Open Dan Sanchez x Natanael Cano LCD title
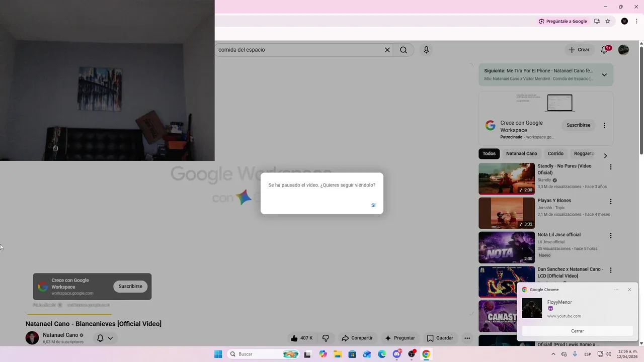Viewport: 644px width, 362px height. pyautogui.click(x=570, y=273)
